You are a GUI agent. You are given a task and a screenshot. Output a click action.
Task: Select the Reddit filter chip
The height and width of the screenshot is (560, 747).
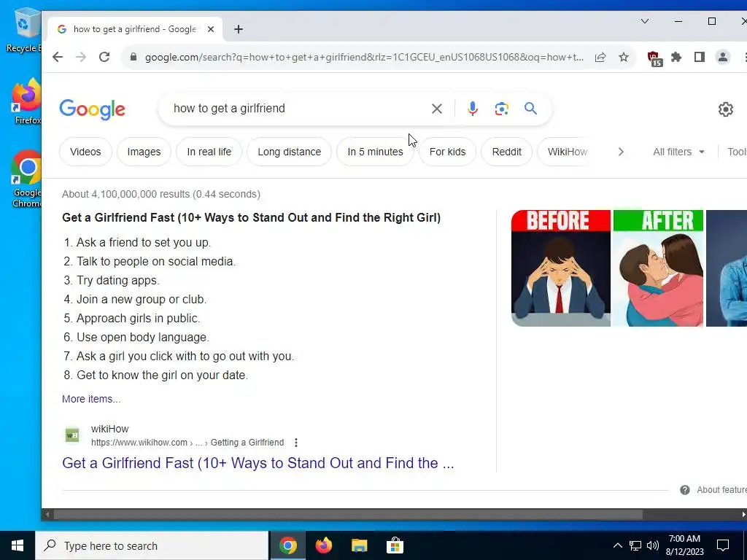[506, 152]
